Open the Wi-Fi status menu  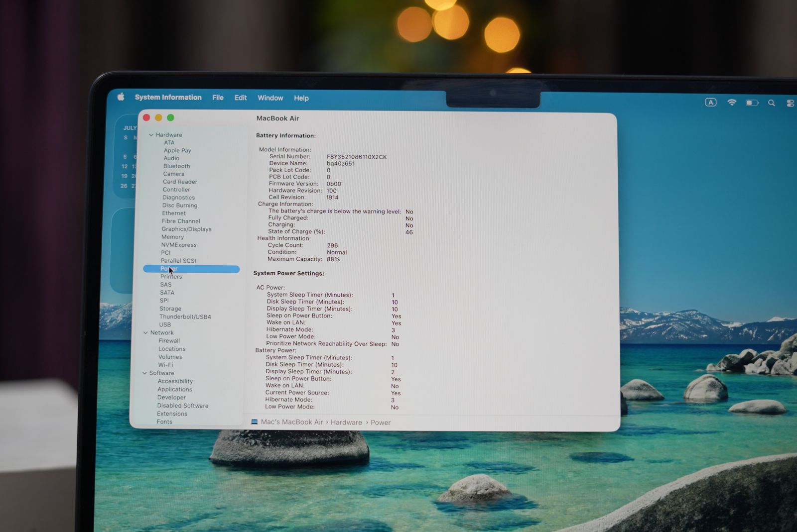732,103
